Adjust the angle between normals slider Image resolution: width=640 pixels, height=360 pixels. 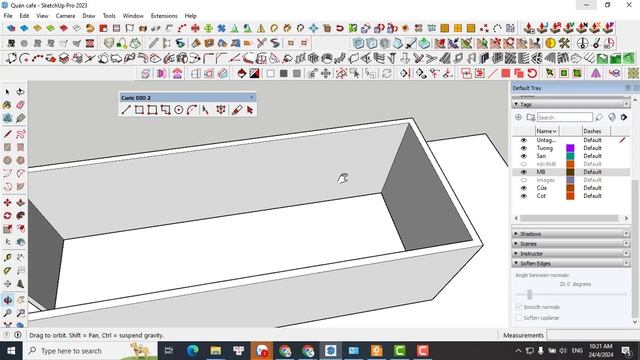tap(529, 294)
